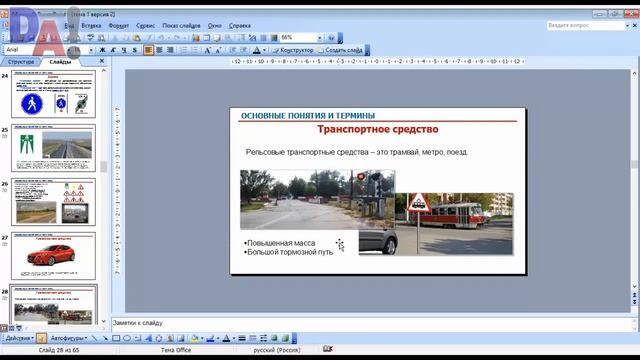Apply the fill color bucket
This screenshot has width=640, height=360.
pyautogui.click(x=195, y=338)
